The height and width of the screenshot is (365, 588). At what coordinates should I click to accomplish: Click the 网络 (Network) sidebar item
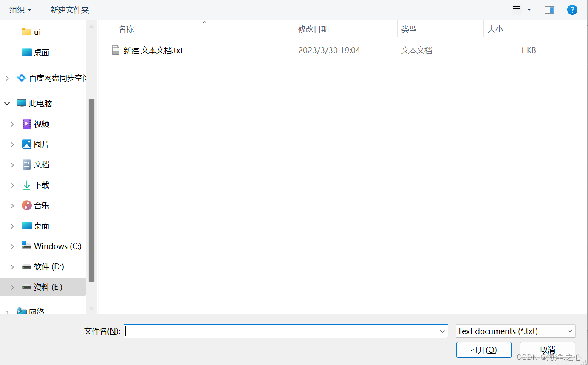pyautogui.click(x=36, y=311)
